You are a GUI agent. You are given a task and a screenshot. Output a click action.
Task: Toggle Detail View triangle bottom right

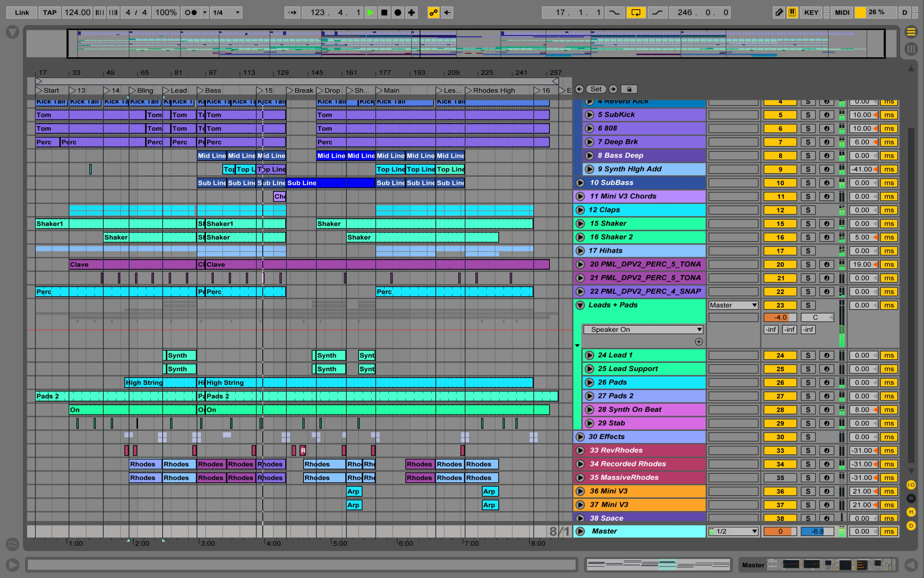pos(911,565)
